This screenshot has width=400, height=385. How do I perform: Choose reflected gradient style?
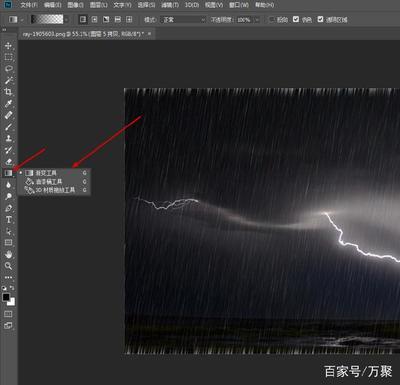click(118, 20)
